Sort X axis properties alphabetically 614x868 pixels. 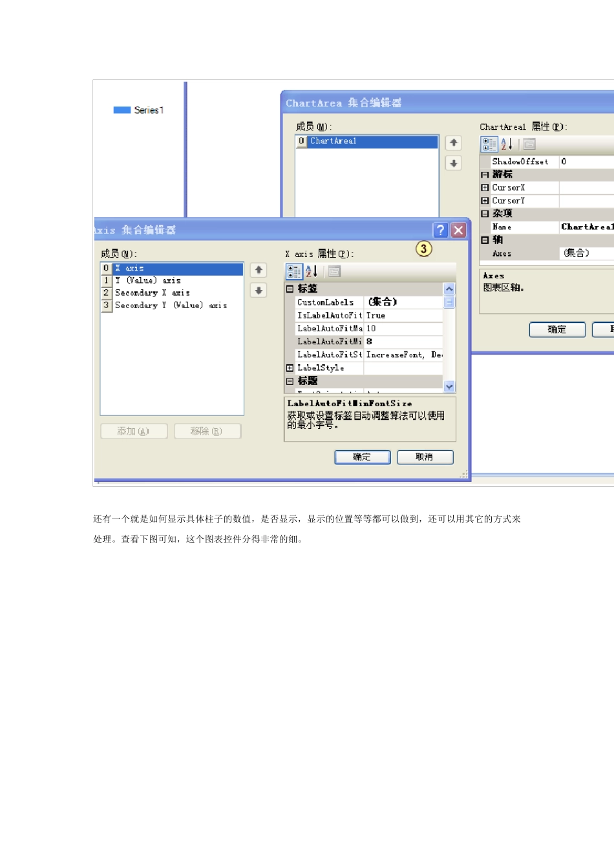pyautogui.click(x=312, y=271)
